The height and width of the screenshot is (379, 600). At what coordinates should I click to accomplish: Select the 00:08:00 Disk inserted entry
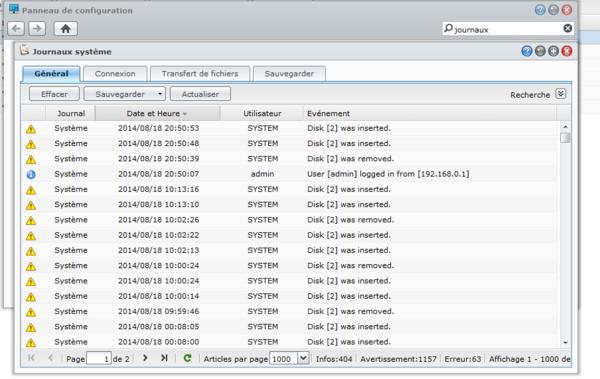tap(289, 342)
